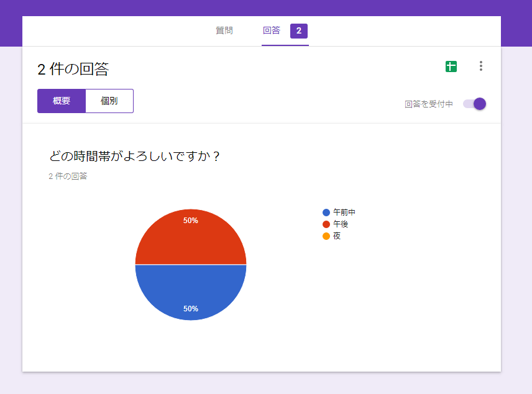The image size is (532, 394).
Task: Click the orange legend dot for 夜
Action: point(326,236)
